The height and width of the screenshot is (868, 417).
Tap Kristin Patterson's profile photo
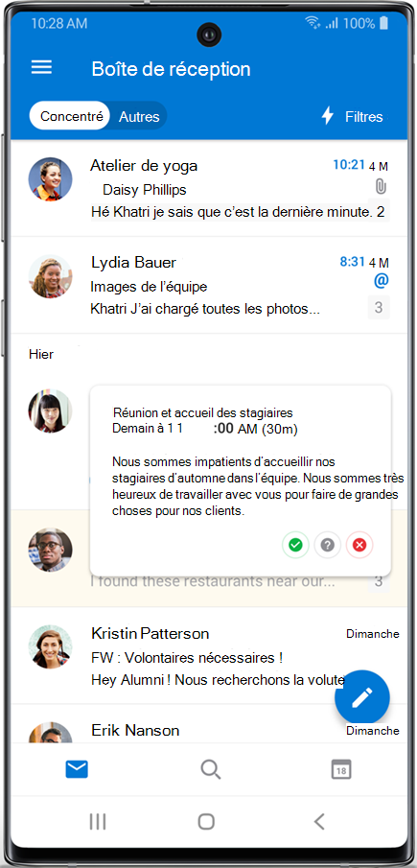50,646
